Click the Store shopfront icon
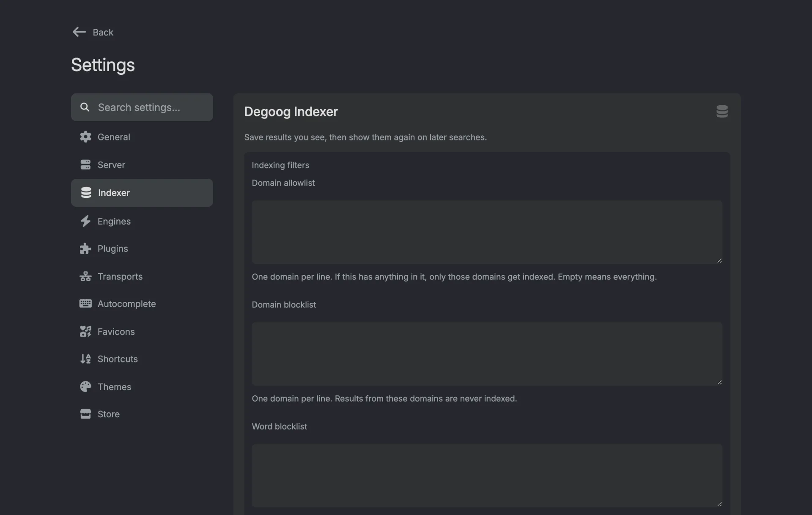This screenshot has width=812, height=515. click(85, 414)
